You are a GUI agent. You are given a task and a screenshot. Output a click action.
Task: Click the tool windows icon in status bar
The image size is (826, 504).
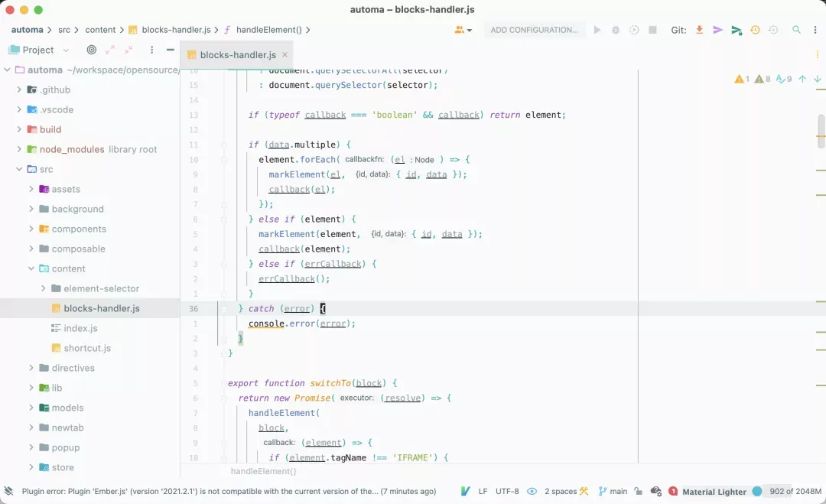pos(8,491)
